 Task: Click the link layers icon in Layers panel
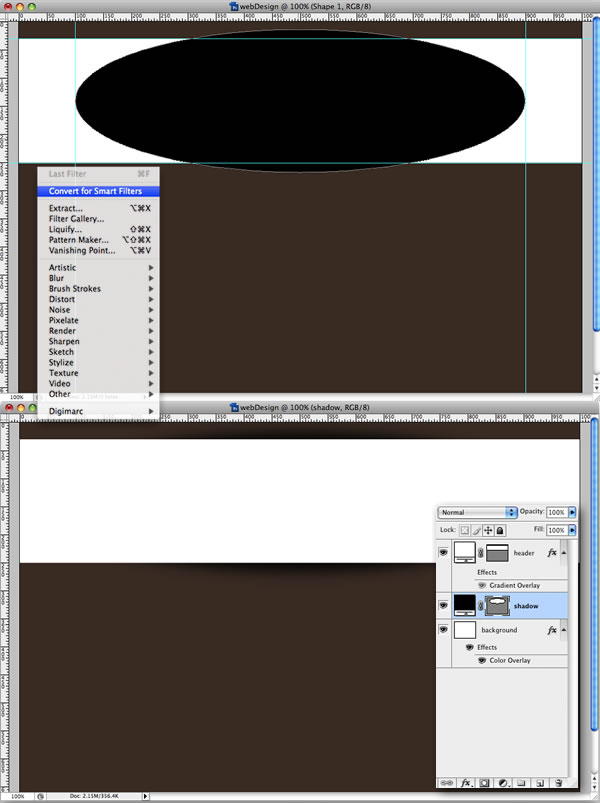447,783
